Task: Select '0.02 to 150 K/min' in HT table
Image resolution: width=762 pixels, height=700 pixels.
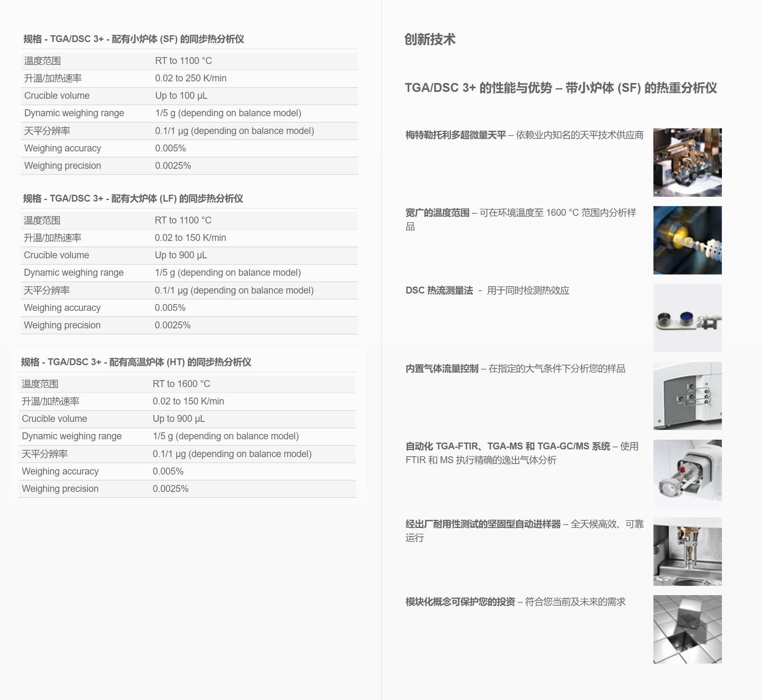Action: (188, 401)
